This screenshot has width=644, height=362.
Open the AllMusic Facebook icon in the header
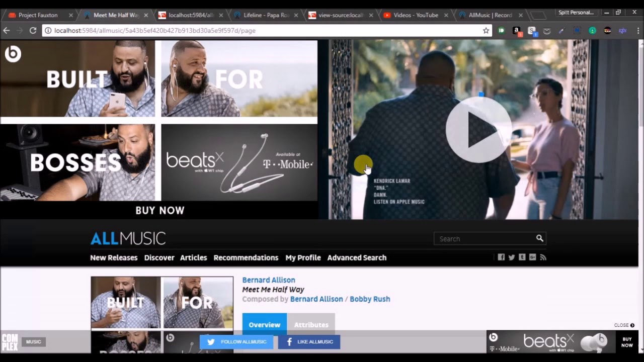coord(501,257)
